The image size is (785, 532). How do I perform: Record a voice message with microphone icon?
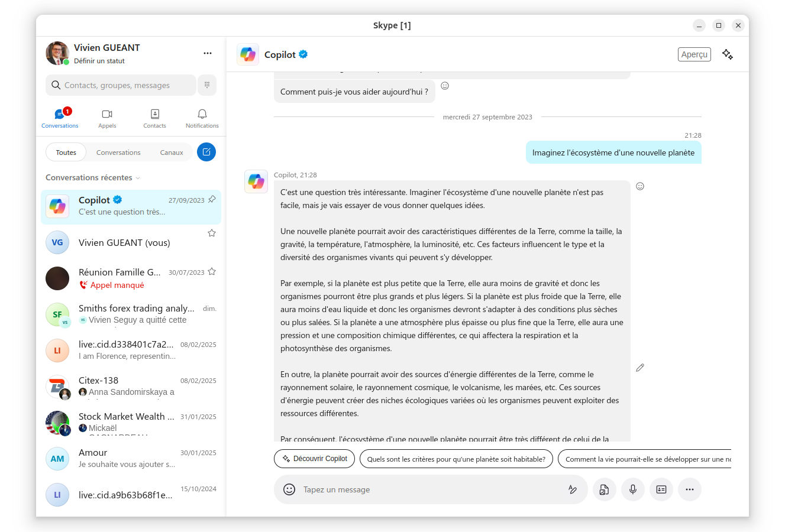(633, 489)
